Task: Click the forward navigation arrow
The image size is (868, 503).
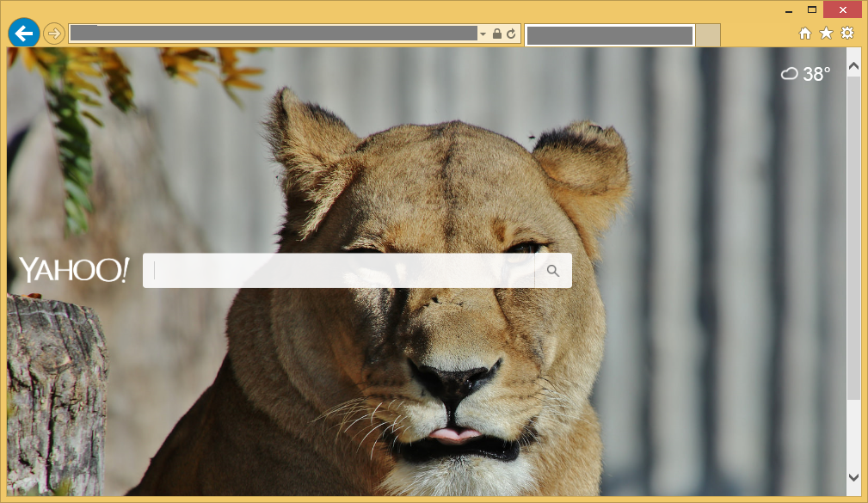Action: pos(53,34)
